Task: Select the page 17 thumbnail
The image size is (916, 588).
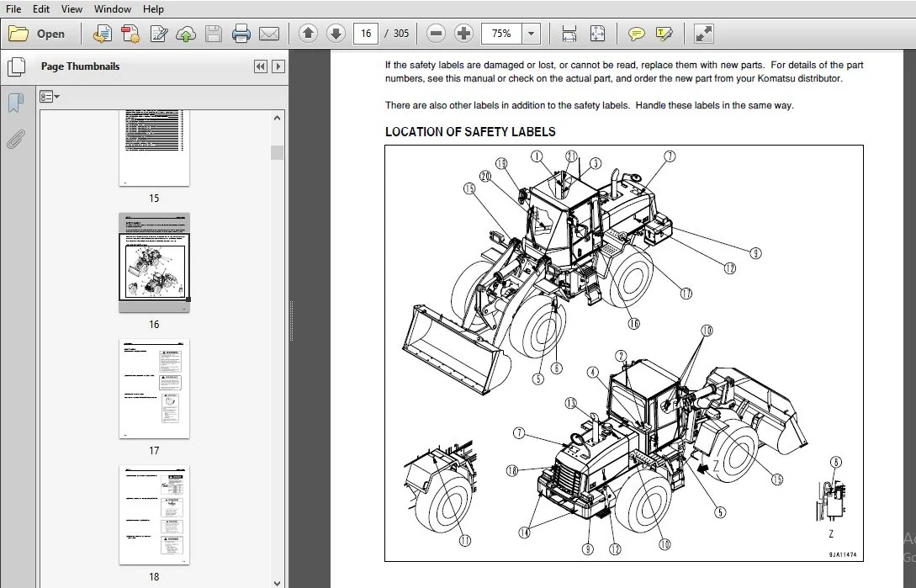Action: coord(154,389)
